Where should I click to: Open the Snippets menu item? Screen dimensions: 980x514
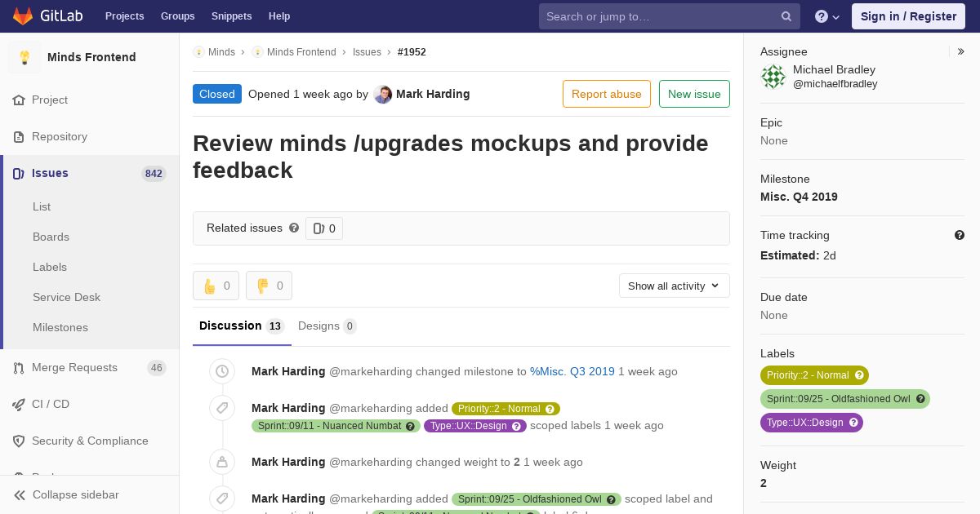231,16
